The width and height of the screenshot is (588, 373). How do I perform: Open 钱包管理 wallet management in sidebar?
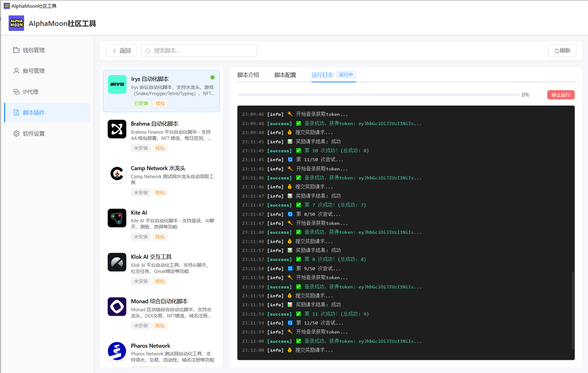pos(47,50)
